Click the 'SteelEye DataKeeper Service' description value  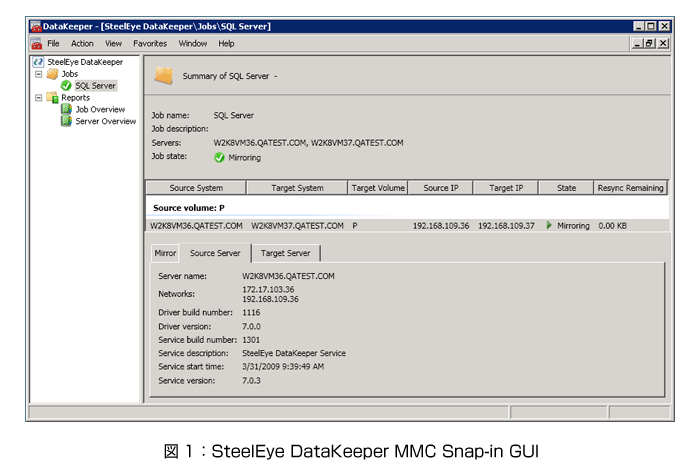(294, 353)
